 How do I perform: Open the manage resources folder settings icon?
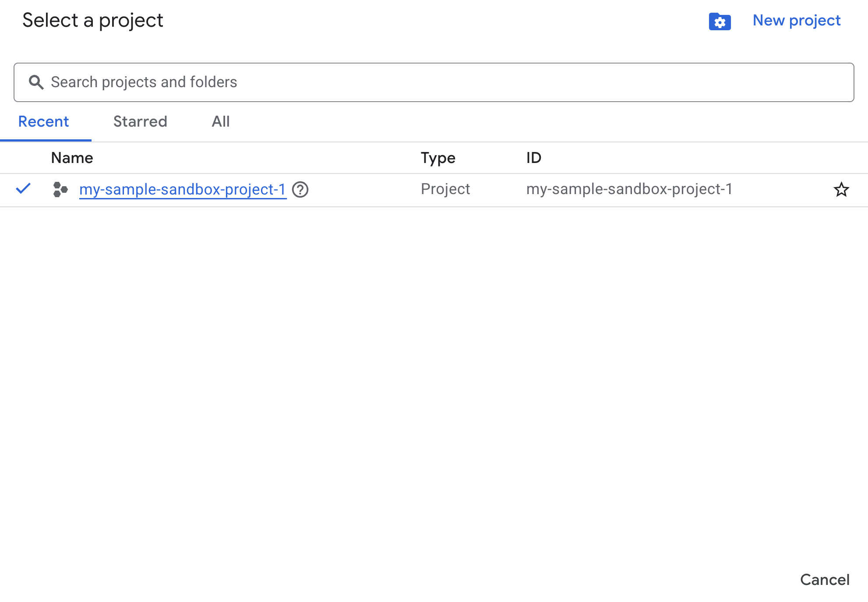[720, 21]
